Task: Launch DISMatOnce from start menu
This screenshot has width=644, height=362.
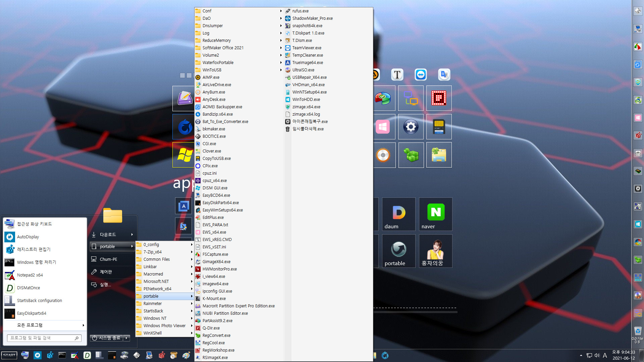Action: [x=45, y=288]
